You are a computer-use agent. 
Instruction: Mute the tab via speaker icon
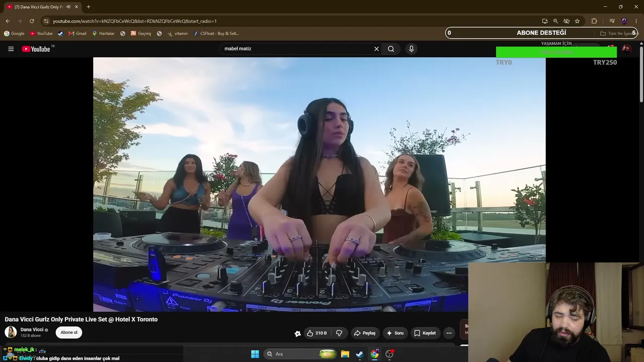pos(68,7)
